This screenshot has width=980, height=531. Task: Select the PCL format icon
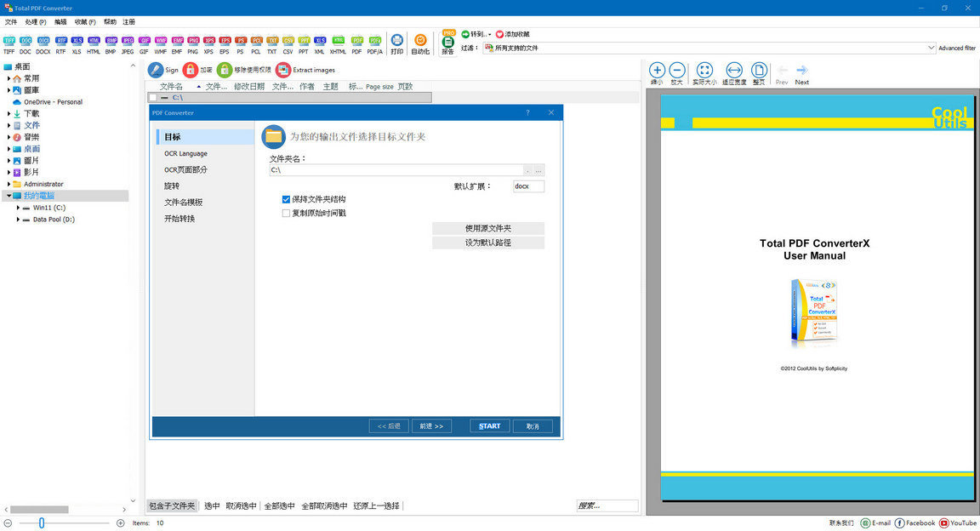pos(256,43)
